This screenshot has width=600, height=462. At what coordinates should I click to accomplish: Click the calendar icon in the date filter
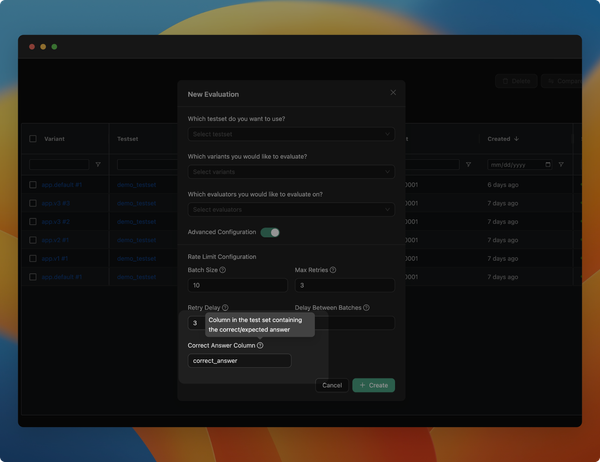547,164
